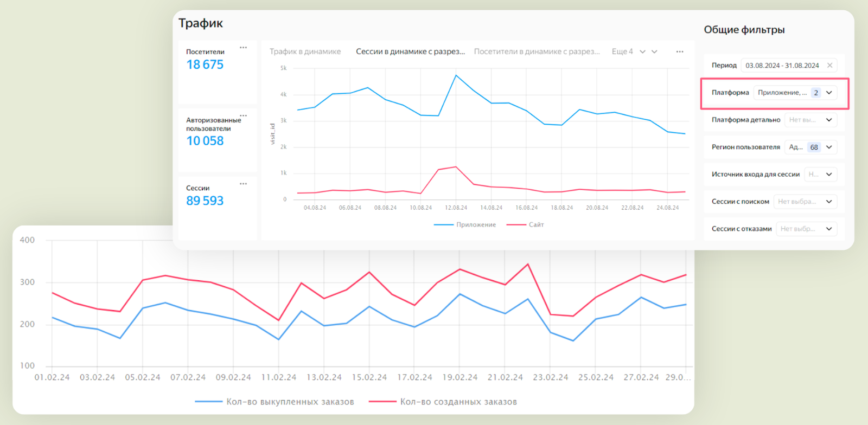
Task: Open the Источник входа для сессии dropdown
Action: click(829, 175)
